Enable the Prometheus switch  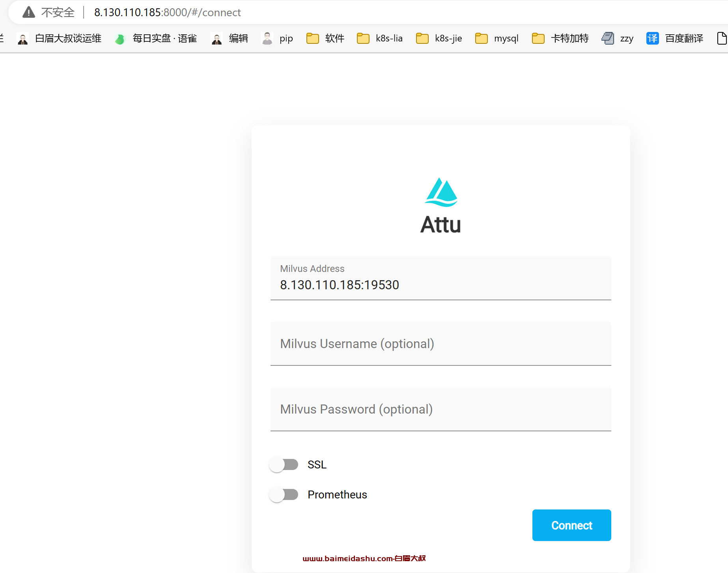284,494
